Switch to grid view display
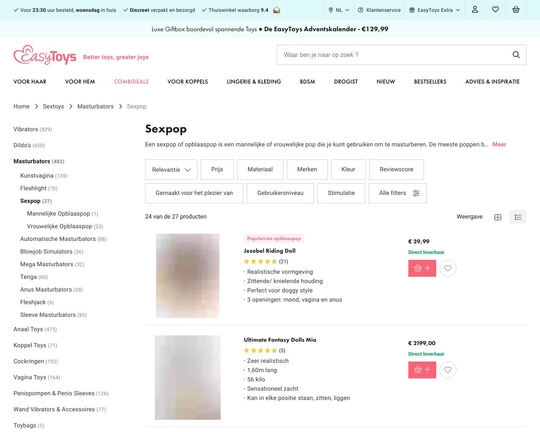This screenshot has width=540, height=432. click(498, 217)
